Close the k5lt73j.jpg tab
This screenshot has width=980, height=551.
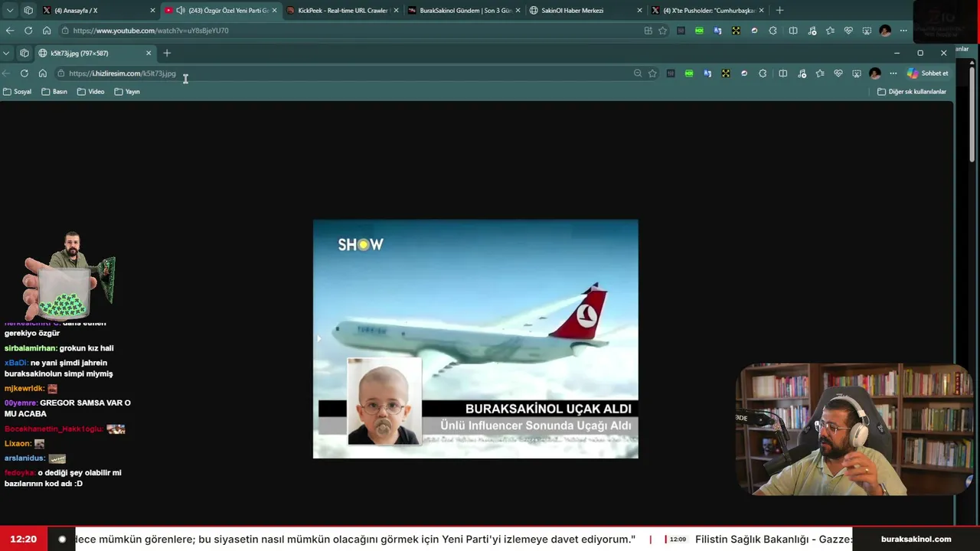(x=149, y=54)
